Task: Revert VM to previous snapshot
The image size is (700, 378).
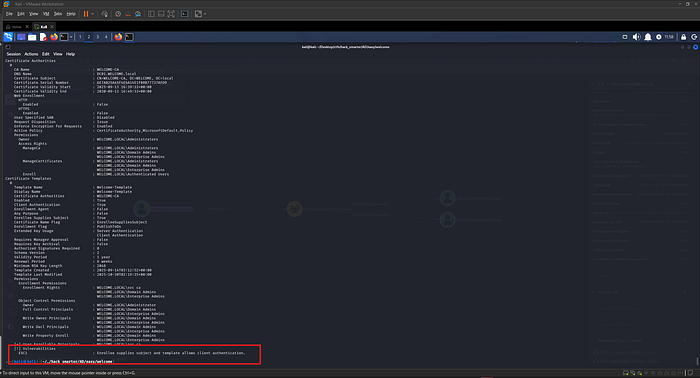Action: point(128,14)
